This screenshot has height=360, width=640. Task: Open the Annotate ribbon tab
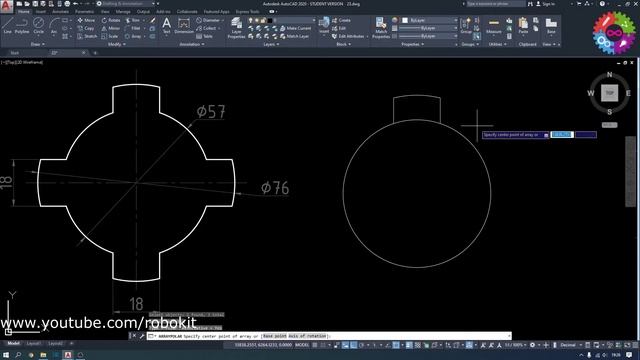[60, 11]
